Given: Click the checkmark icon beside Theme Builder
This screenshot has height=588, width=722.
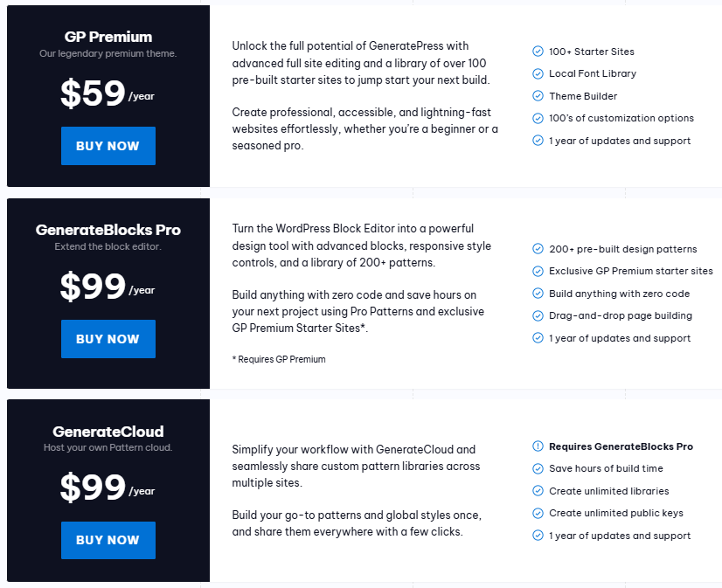Looking at the screenshot, I should coord(538,96).
